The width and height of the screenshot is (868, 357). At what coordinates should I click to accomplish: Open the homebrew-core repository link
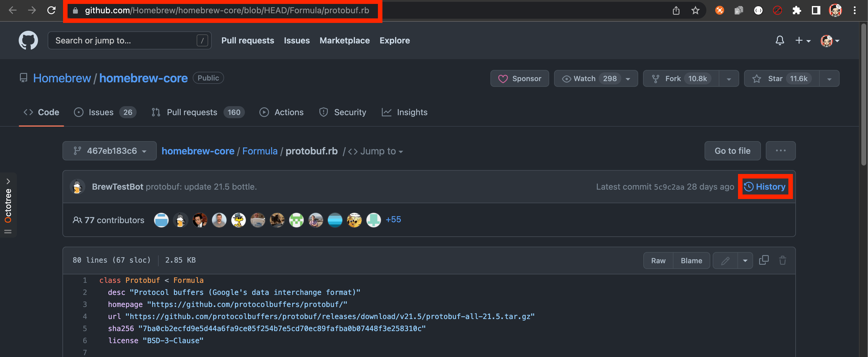(143, 78)
